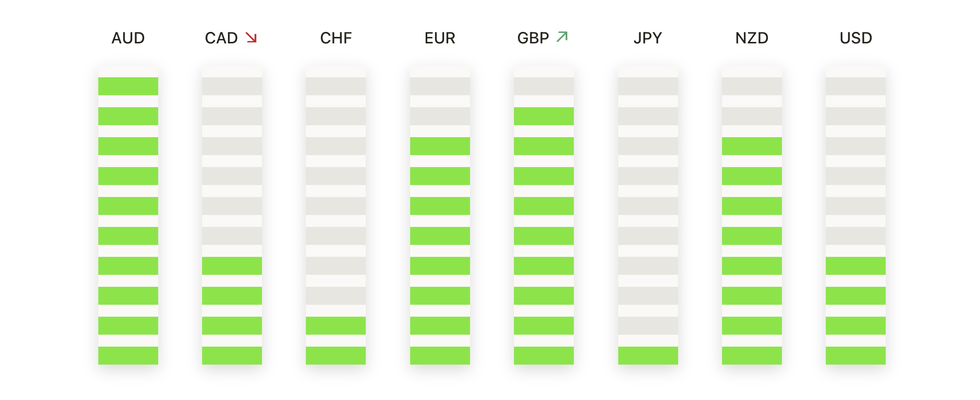Click the top gray bar in CHF column
980x400 pixels.
[x=336, y=86]
